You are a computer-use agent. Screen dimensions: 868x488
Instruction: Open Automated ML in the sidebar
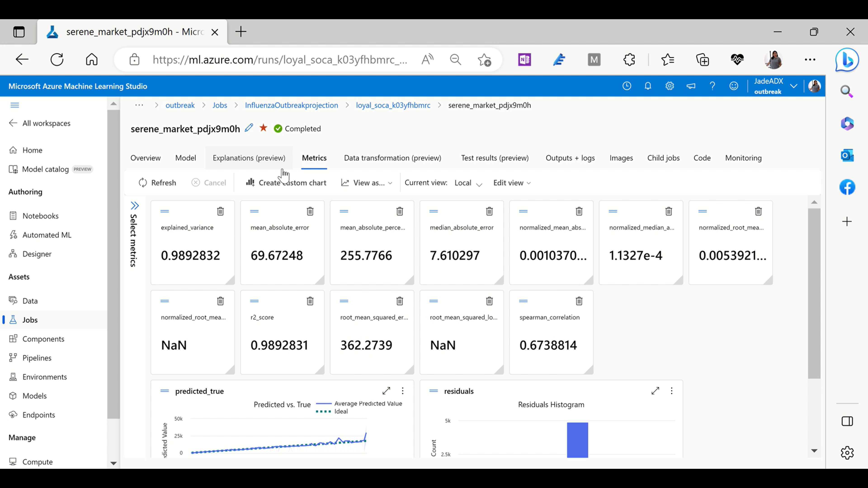pyautogui.click(x=47, y=235)
